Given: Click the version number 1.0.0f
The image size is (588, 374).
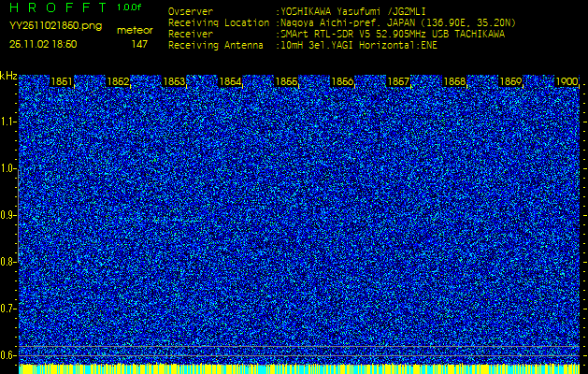Looking at the screenshot, I should pos(129,7).
